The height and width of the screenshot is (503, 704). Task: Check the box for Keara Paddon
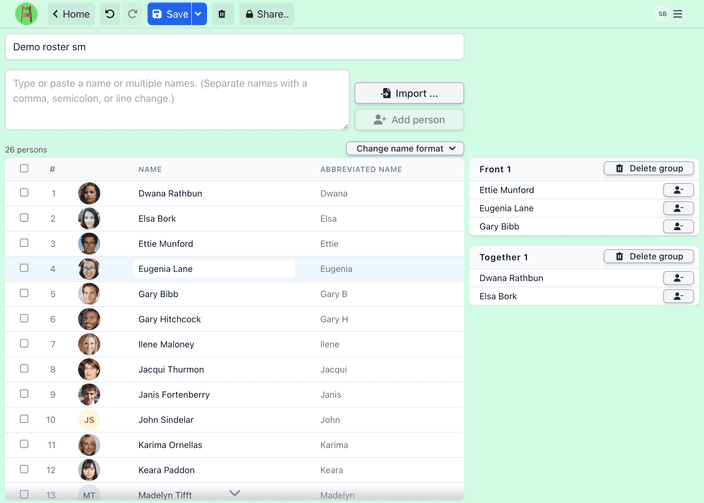pyautogui.click(x=24, y=469)
